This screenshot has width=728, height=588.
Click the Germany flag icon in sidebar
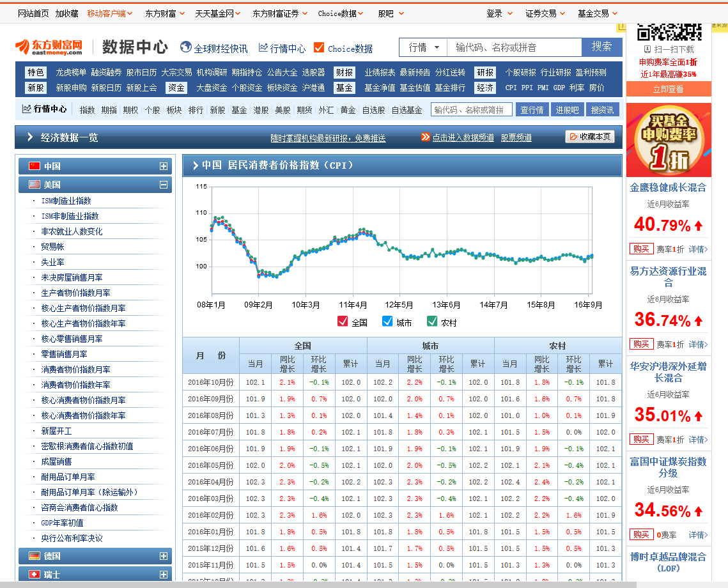(x=35, y=556)
